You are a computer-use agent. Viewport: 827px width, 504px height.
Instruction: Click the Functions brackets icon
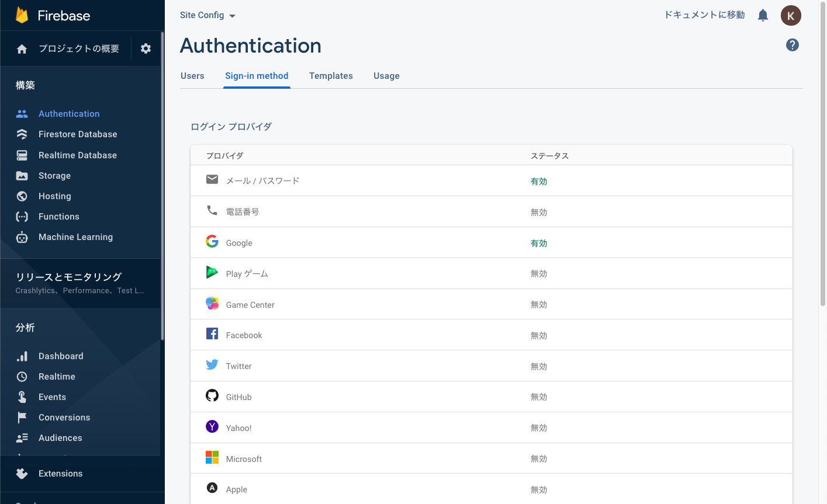(22, 217)
